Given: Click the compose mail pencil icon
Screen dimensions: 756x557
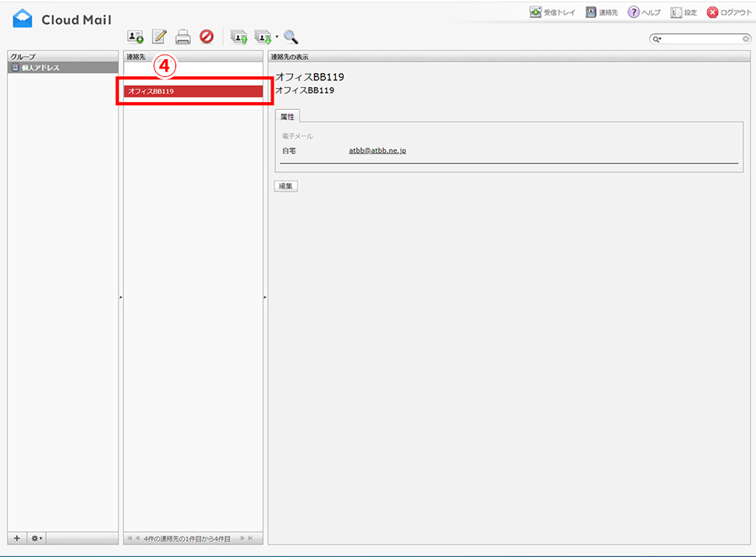Looking at the screenshot, I should point(159,37).
